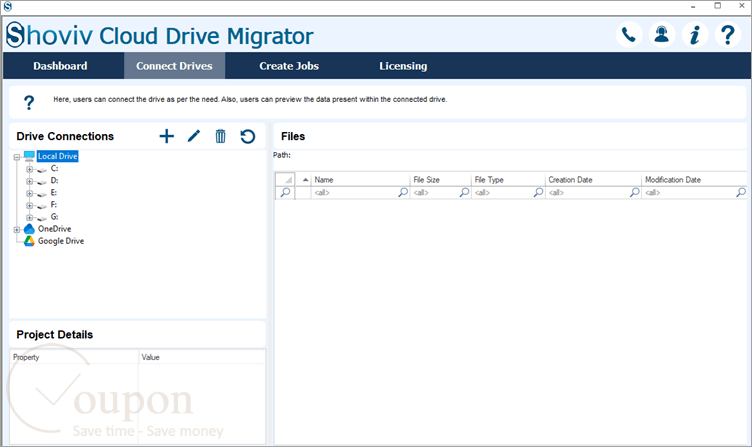752x447 pixels.
Task: Click the help icon beside description text
Action: (x=29, y=102)
